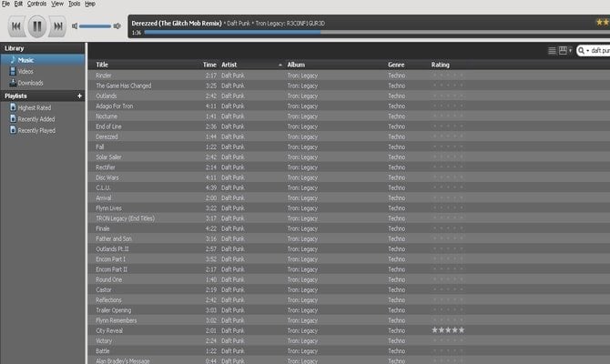Open the search magnifier options dropdown
The image size is (610, 364).
[x=583, y=51]
